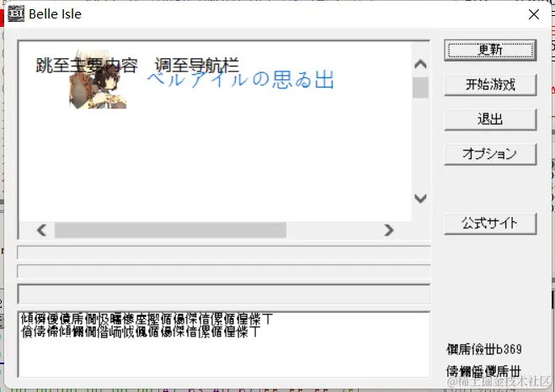Screen dimensions: 555x392
Task: Click the horizontal scrollbar right arrow
Action: (x=388, y=230)
